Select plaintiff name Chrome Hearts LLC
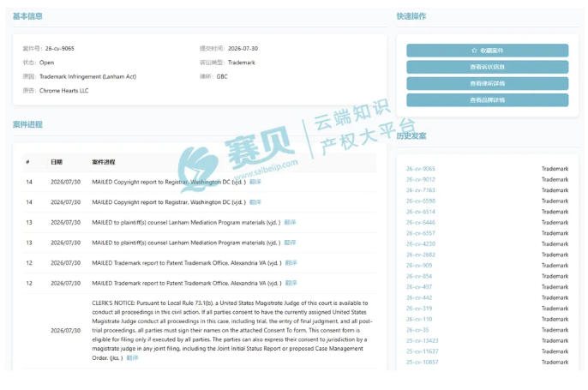The height and width of the screenshot is (390, 588). pos(63,91)
